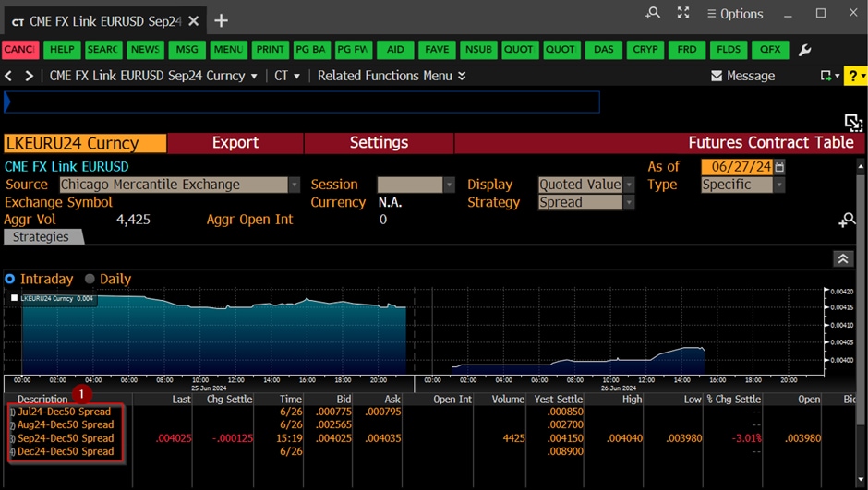This screenshot has height=490, width=868.
Task: Click the full-screen expand arrows icon
Action: click(683, 13)
